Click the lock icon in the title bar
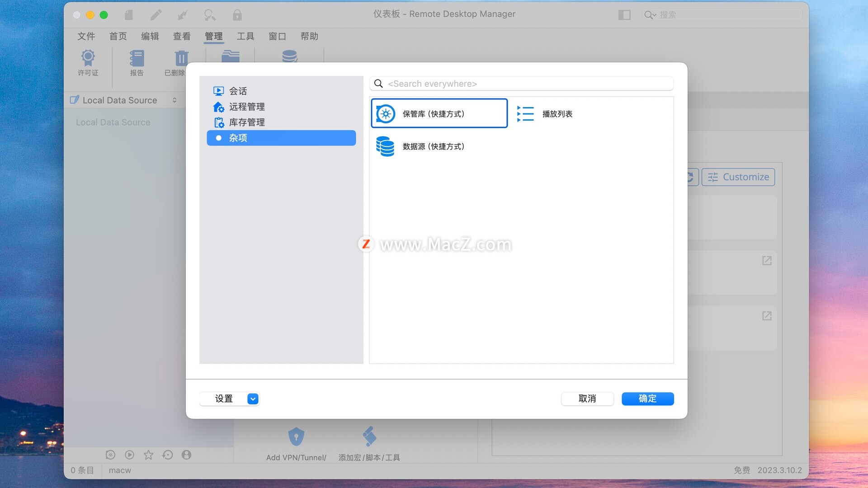 [x=237, y=15]
